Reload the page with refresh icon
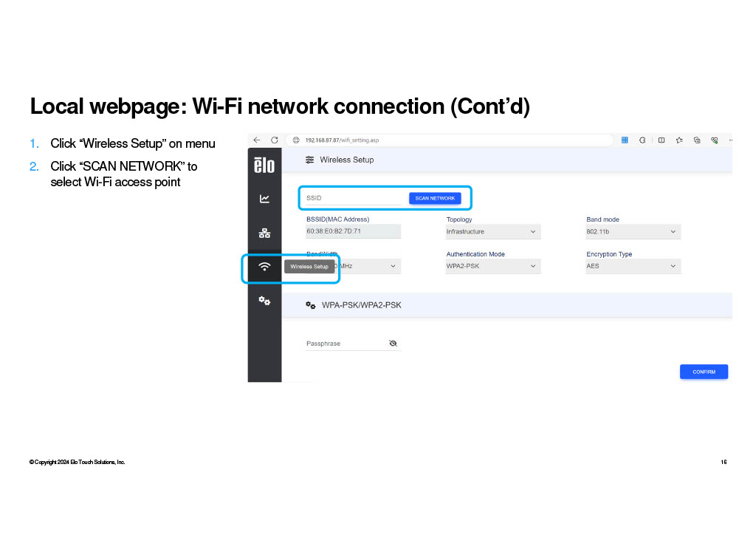This screenshot has height=535, width=756. pos(275,140)
